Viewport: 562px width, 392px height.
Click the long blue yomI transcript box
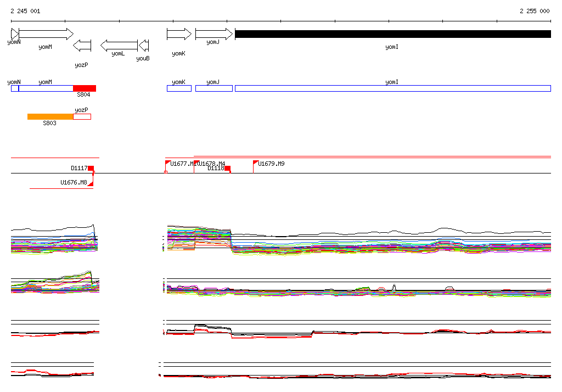click(393, 88)
